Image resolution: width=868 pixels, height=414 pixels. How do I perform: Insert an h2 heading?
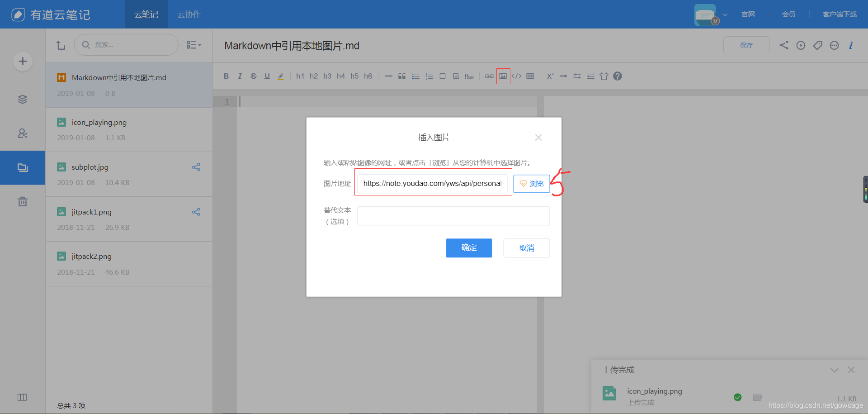(314, 76)
